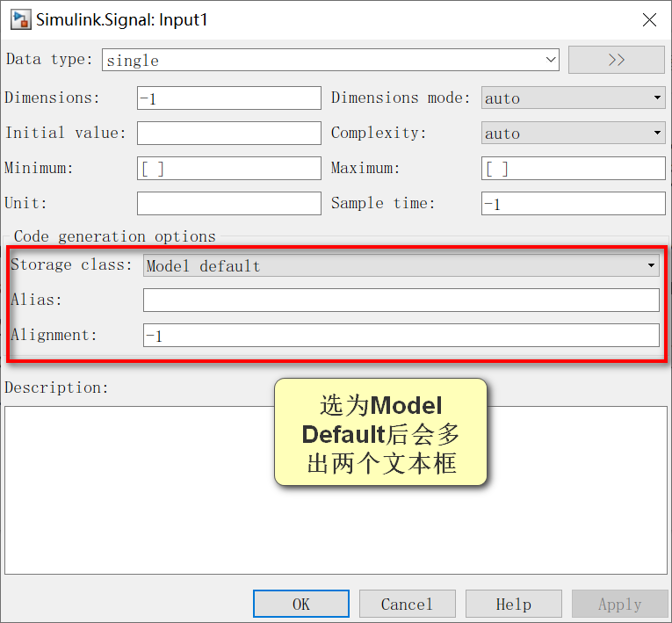This screenshot has height=623, width=672.
Task: Edit the Alignment field
Action: pos(401,336)
